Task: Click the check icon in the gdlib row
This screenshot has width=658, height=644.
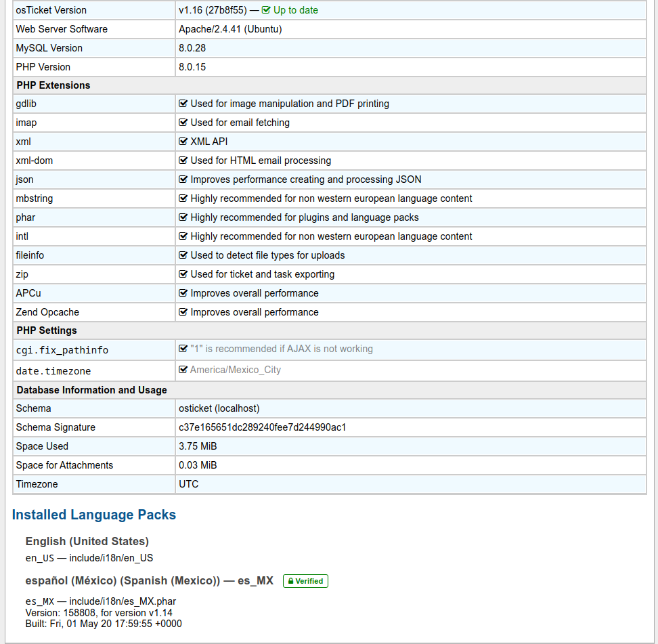Action: click(183, 104)
